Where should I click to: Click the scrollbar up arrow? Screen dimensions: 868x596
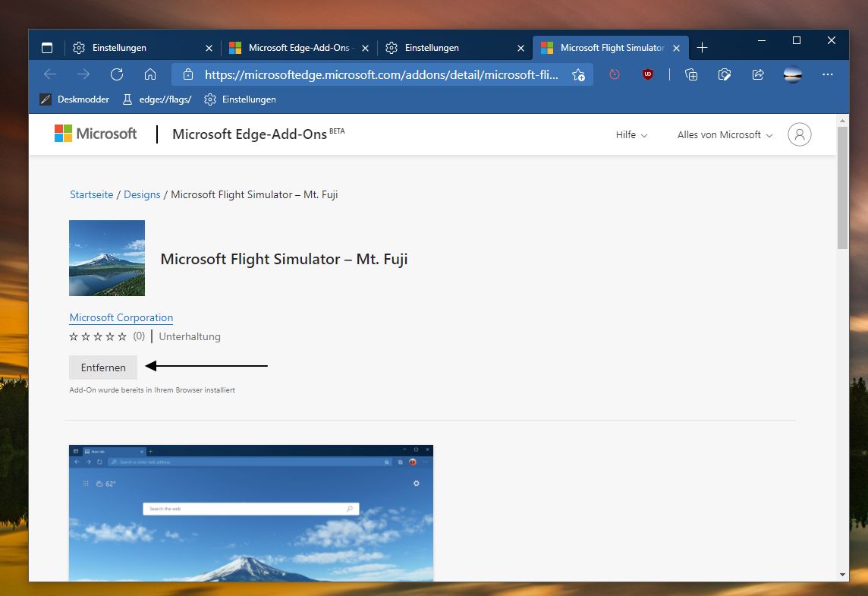(x=842, y=120)
